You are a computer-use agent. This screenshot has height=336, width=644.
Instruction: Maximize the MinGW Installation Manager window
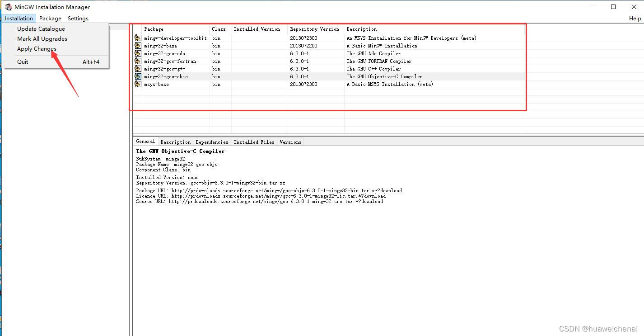[613, 7]
